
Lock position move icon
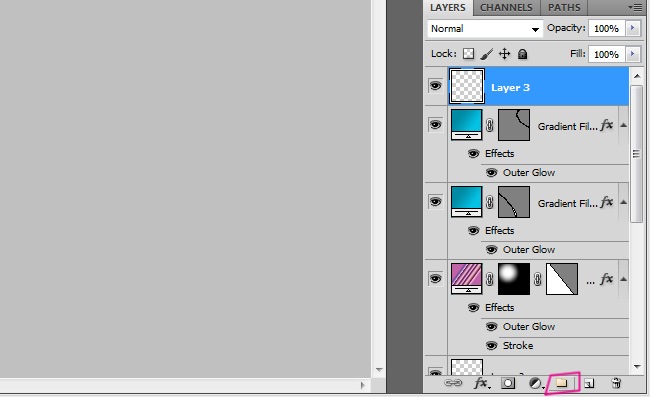click(504, 54)
